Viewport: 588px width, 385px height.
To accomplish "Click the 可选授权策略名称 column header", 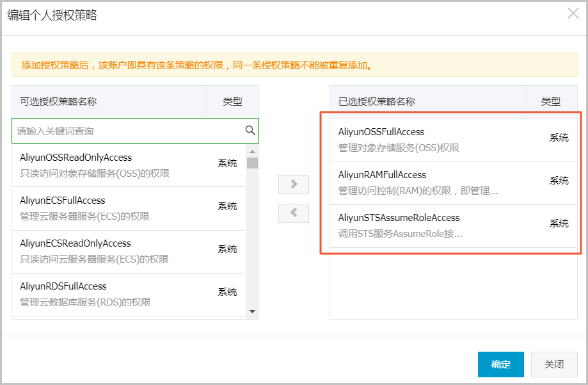I will 109,102.
